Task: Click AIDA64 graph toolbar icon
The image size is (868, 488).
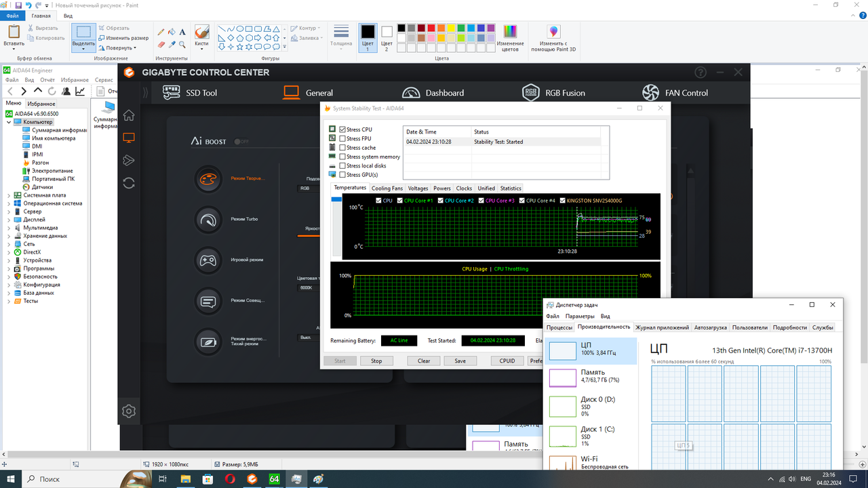Action: click(80, 91)
